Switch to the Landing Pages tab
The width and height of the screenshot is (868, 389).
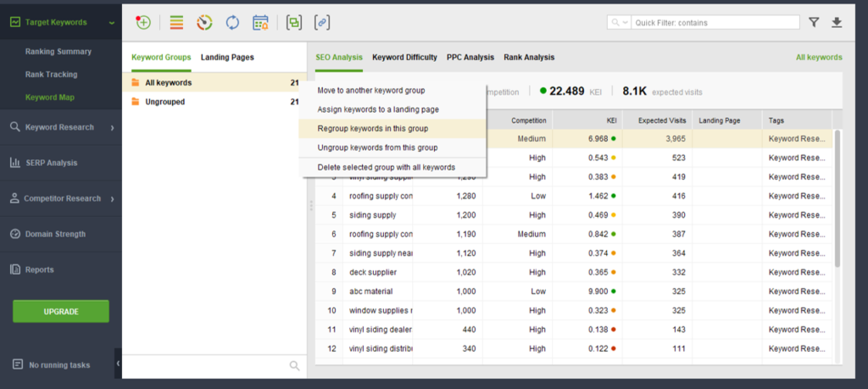pos(227,57)
